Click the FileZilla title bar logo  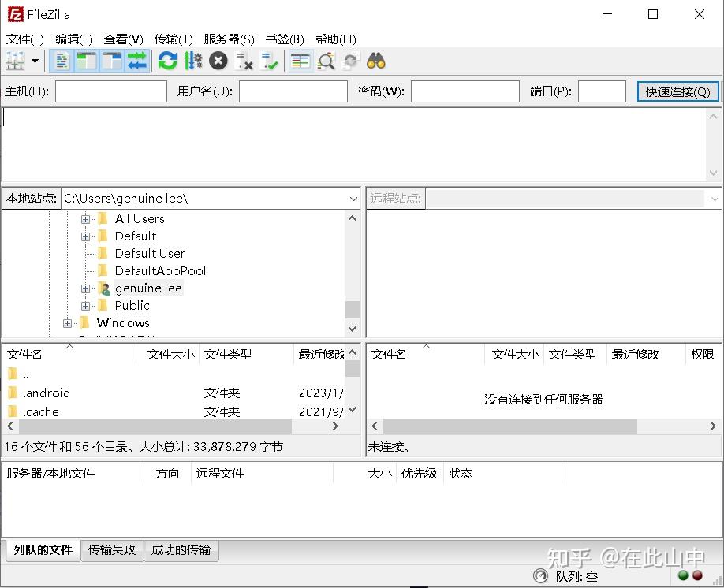[15, 14]
